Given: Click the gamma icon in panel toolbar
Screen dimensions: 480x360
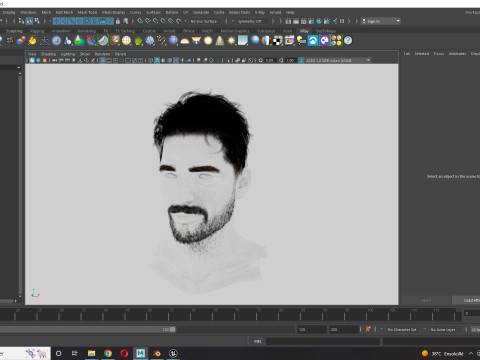Looking at the screenshot, I should pyautogui.click(x=281, y=60).
